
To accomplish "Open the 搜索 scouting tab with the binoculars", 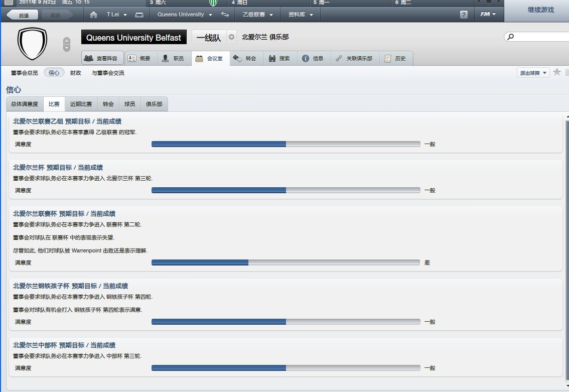I will [280, 58].
